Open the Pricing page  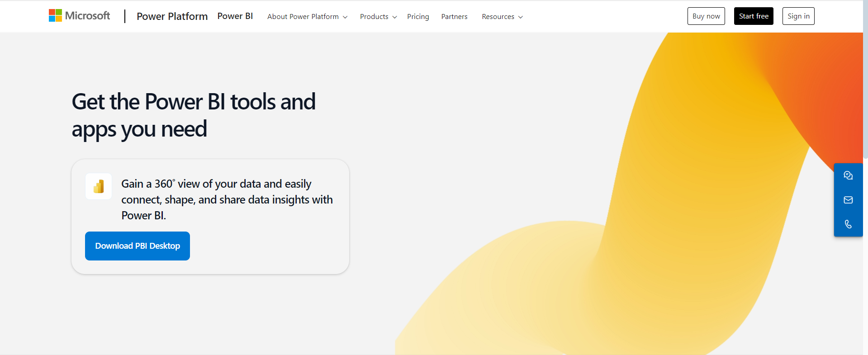[418, 17]
